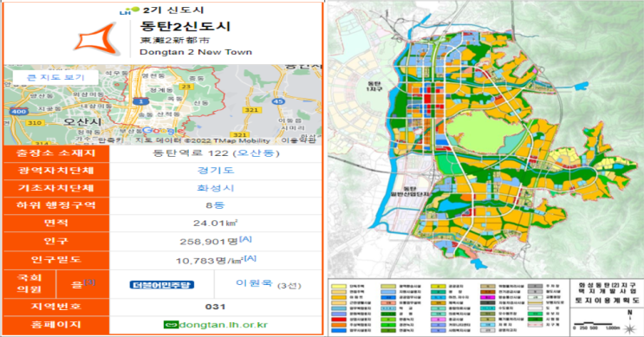Click the 면적 header cell

pos(56,223)
